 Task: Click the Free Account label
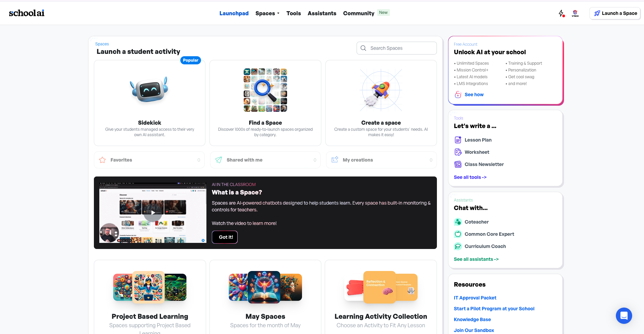pos(465,44)
